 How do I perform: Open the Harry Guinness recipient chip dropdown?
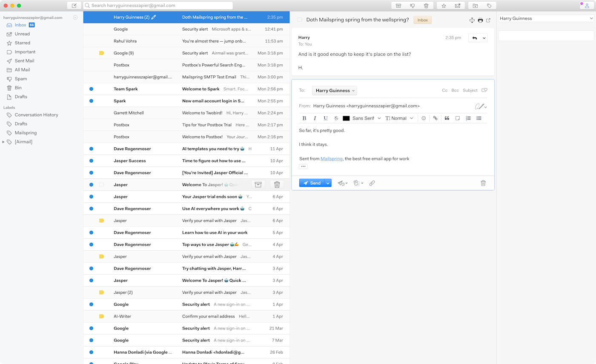(x=335, y=90)
